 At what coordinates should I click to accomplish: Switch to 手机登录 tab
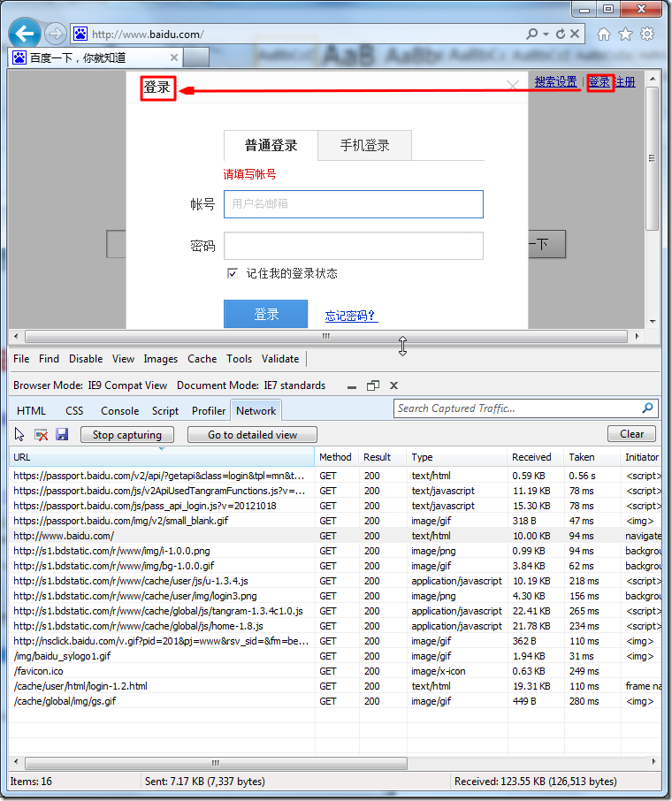point(365,146)
